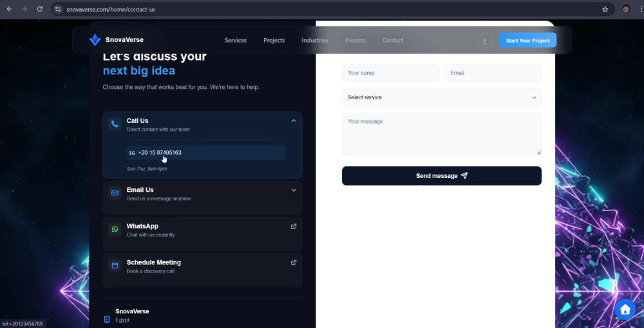Click the 'Send us a message anytime' text
Viewport: 644px width, 328px height.
(158, 198)
